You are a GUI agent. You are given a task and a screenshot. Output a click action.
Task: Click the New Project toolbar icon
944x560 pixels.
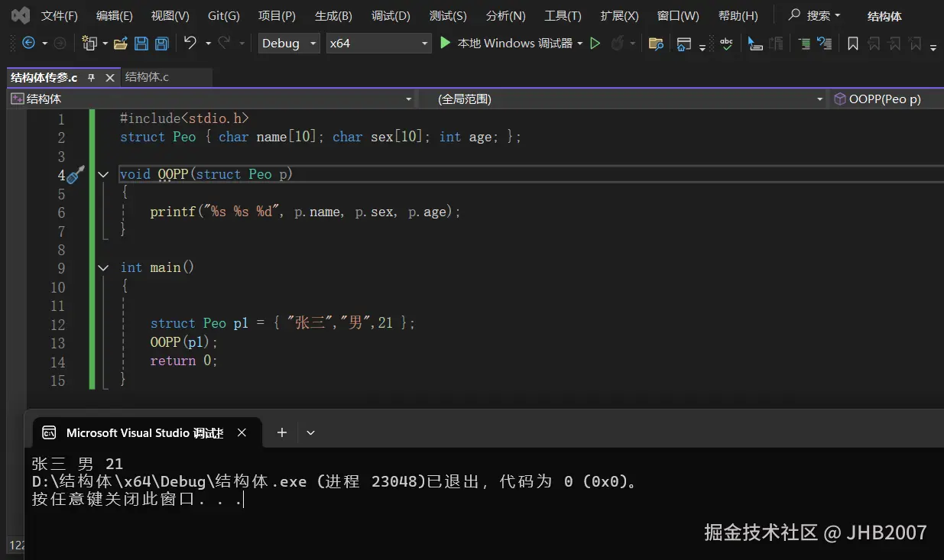coord(89,44)
